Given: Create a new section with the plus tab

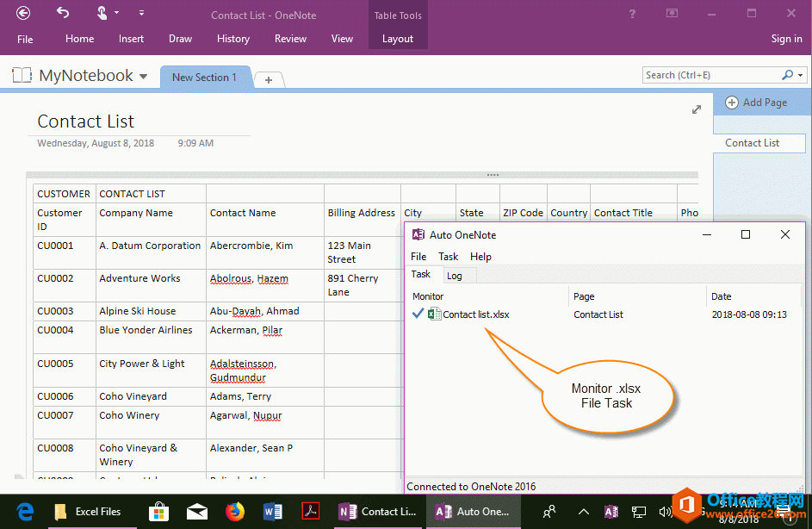Looking at the screenshot, I should (269, 78).
